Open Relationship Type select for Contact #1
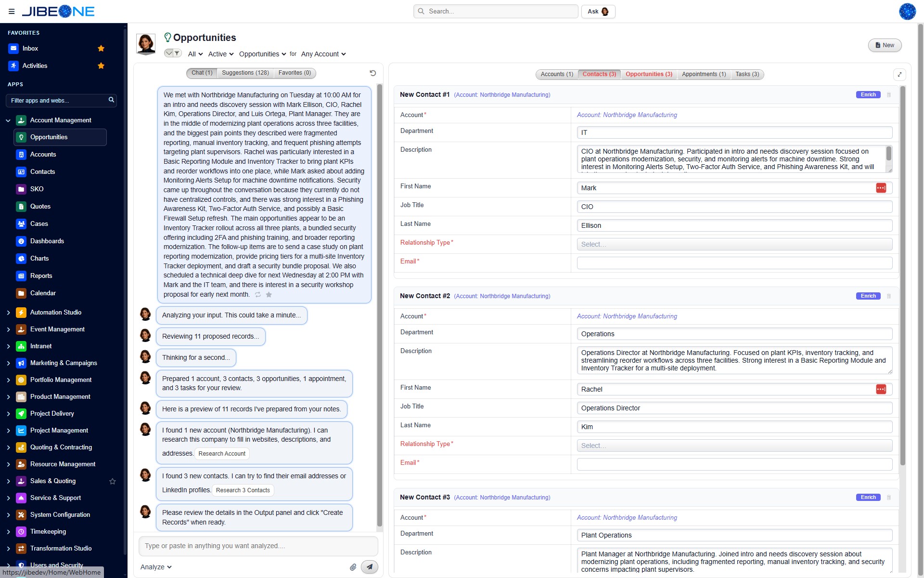Image resolution: width=924 pixels, height=578 pixels. click(734, 244)
